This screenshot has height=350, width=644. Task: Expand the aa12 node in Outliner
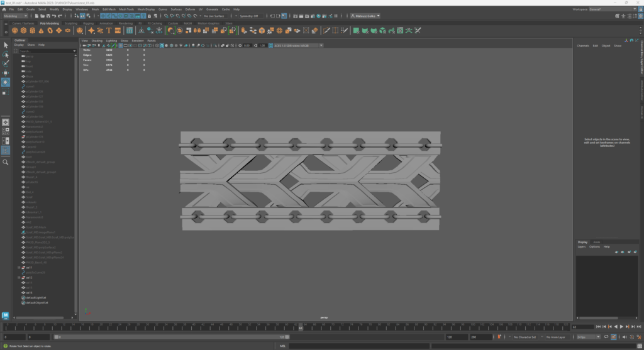point(19,278)
